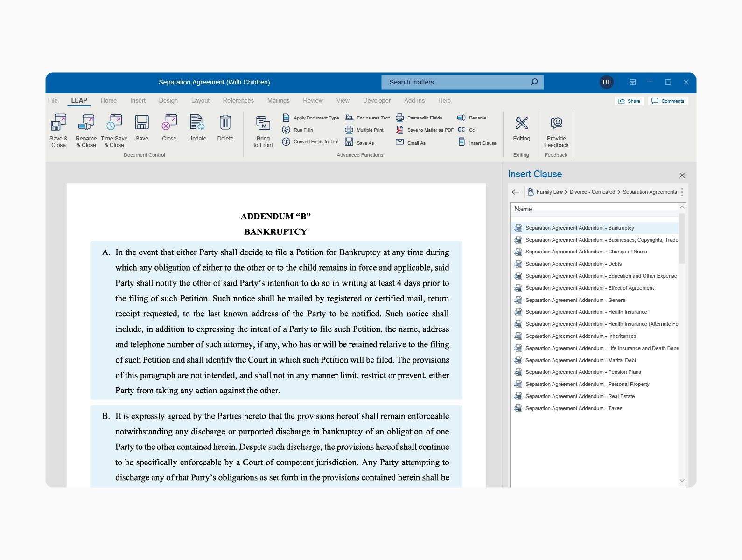Switch to the Insert ribbon tab
The width and height of the screenshot is (742, 560).
tap(138, 100)
